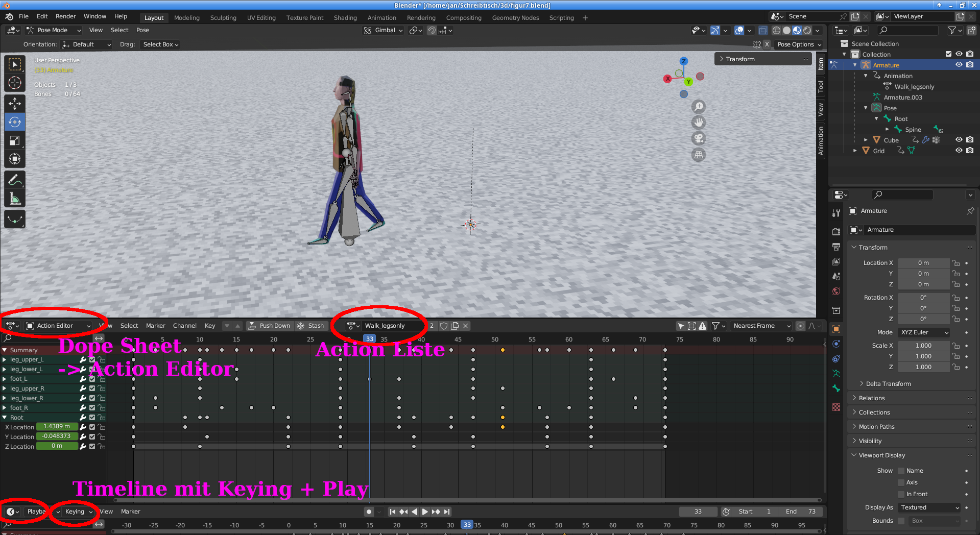Click the viewport zoom magnifier icon
This screenshot has width=980, height=535.
pyautogui.click(x=699, y=107)
